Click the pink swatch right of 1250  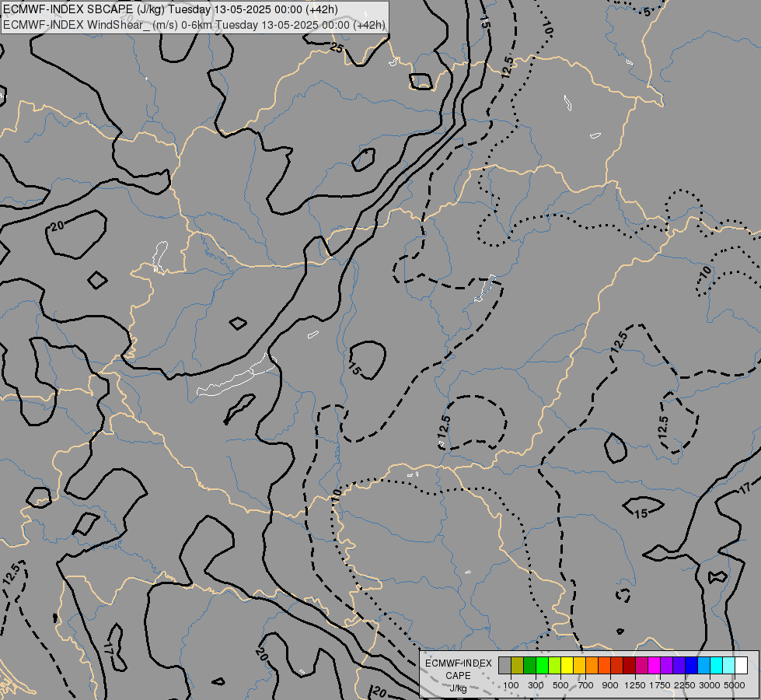(x=641, y=666)
